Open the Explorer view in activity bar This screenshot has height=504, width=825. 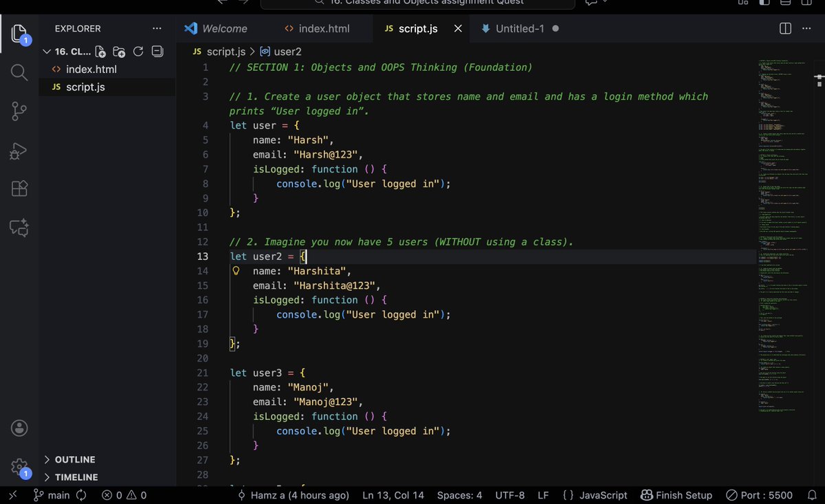tap(19, 34)
